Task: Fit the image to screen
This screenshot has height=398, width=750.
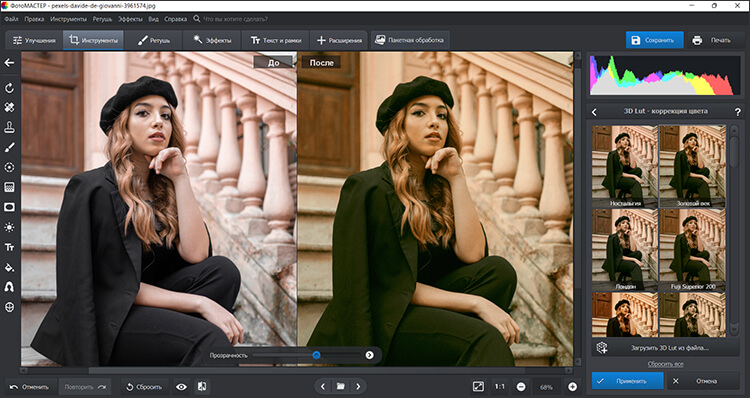Action: [478, 387]
